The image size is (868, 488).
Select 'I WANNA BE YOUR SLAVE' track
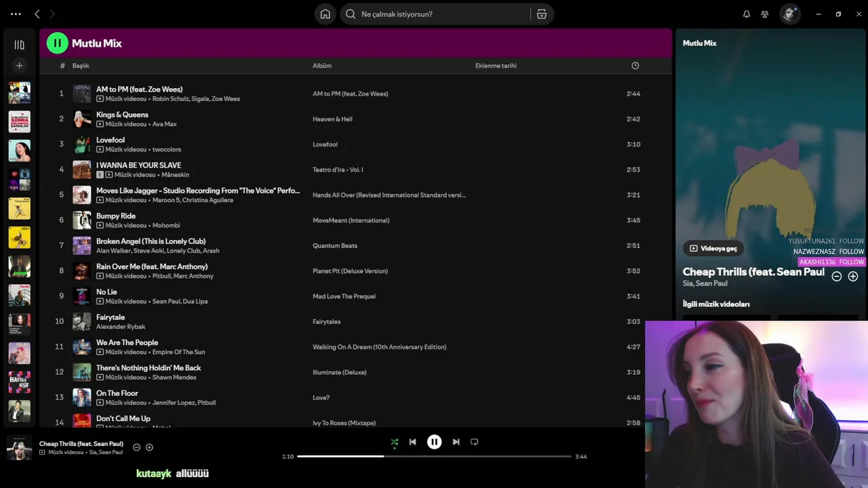[138, 165]
